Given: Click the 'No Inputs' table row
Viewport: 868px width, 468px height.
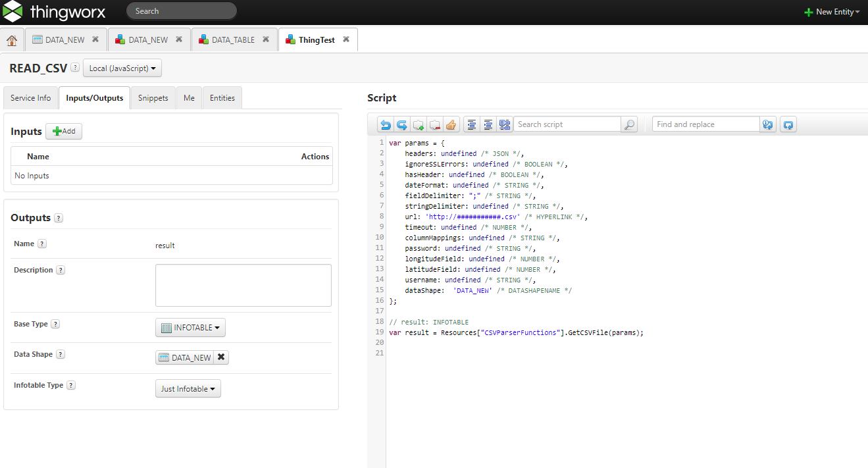Looking at the screenshot, I should point(172,176).
